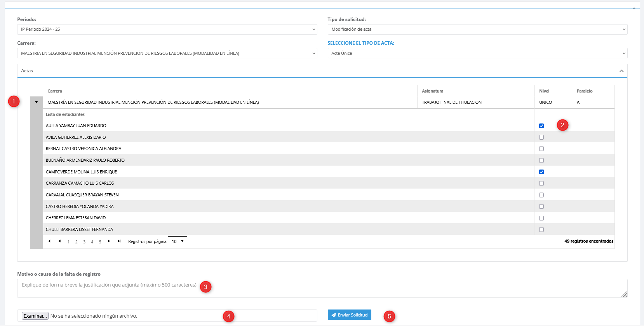Click the textarea resize handle

pos(624,294)
